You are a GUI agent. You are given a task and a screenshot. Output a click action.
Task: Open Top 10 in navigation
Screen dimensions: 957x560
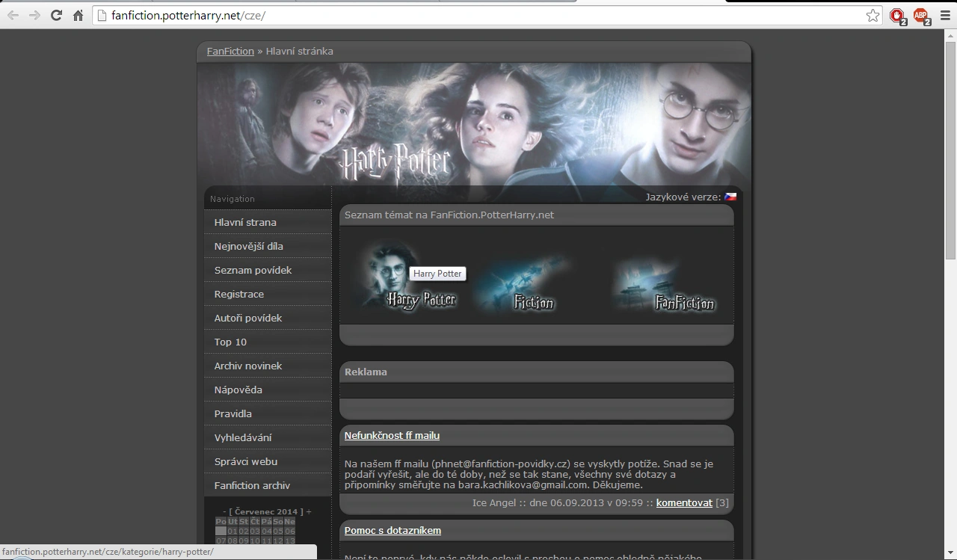coord(268,342)
